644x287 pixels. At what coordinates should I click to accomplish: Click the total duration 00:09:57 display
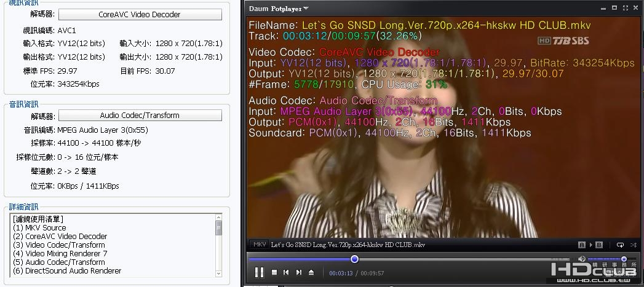coord(372,273)
